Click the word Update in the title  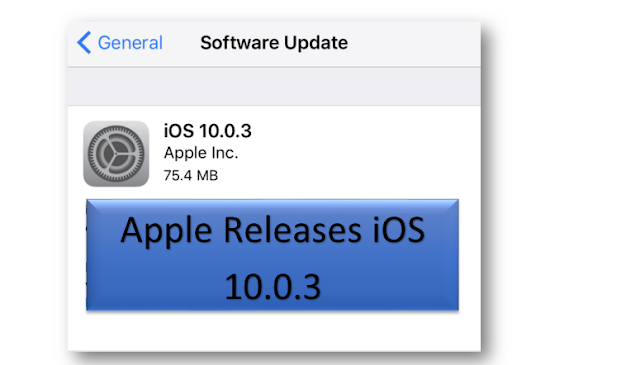click(x=316, y=43)
